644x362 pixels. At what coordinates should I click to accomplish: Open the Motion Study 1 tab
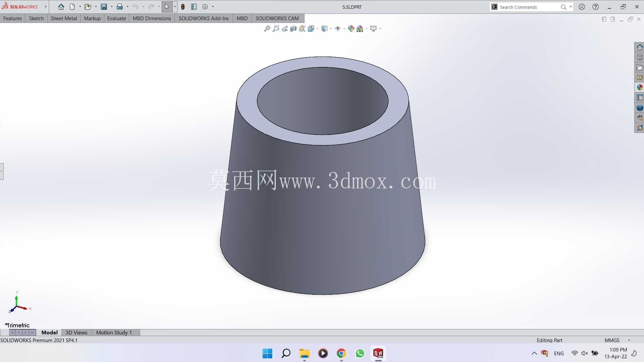[114, 332]
